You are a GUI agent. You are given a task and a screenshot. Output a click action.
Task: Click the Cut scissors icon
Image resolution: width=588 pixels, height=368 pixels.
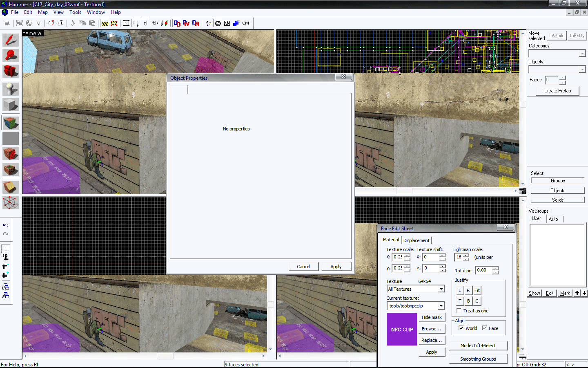pyautogui.click(x=73, y=23)
